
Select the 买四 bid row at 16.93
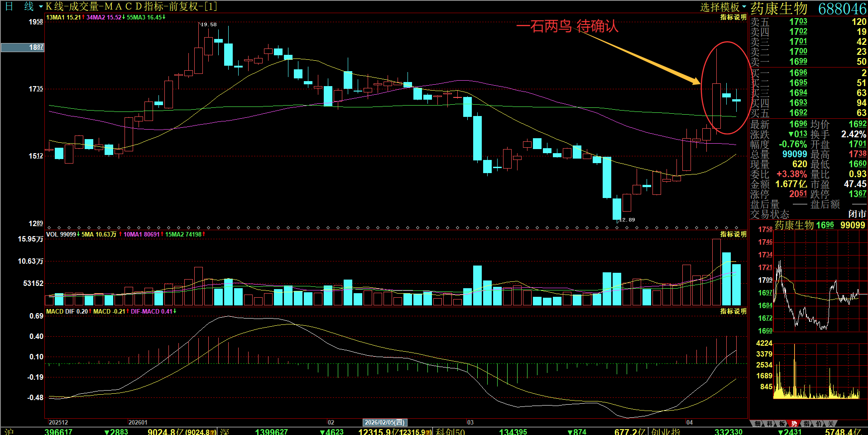coord(808,103)
